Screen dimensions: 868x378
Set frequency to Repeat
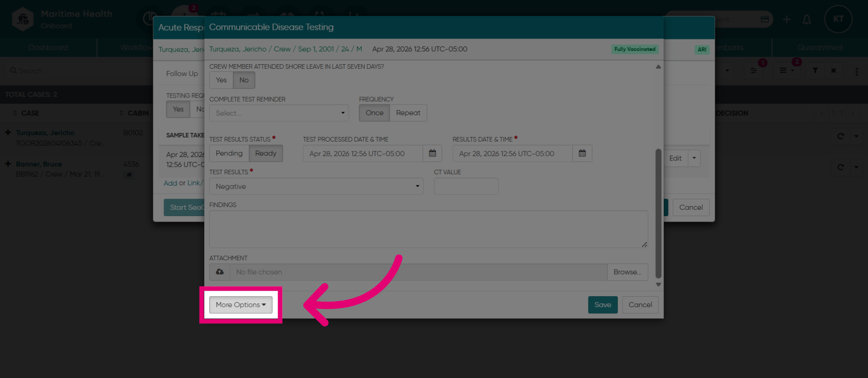(408, 113)
